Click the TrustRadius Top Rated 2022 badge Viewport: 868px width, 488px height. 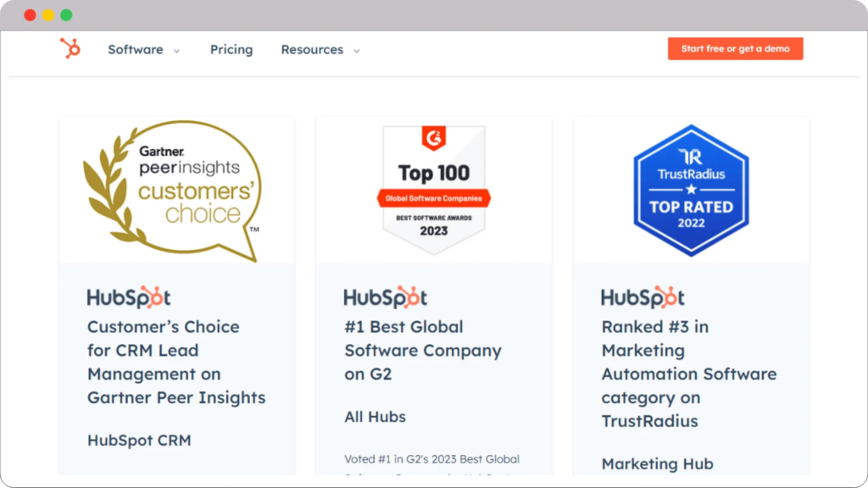pyautogui.click(x=691, y=190)
